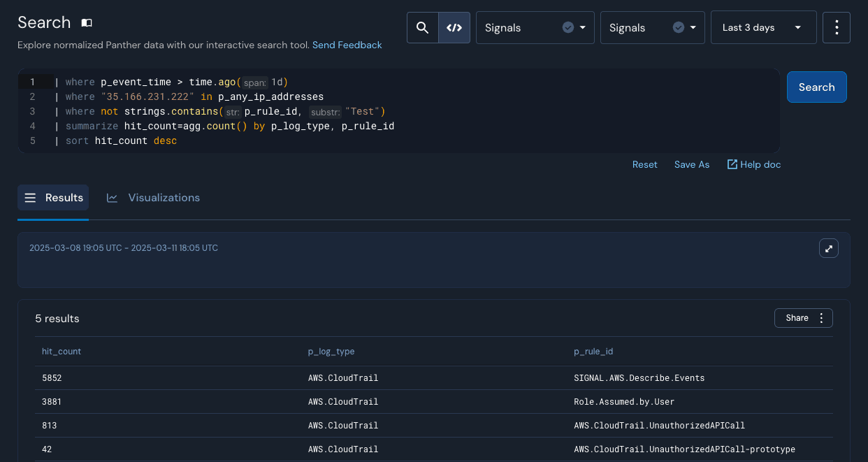Screen dimensions: 868x462
Task: Switch to the magnifier search builder mode
Action: pos(422,28)
